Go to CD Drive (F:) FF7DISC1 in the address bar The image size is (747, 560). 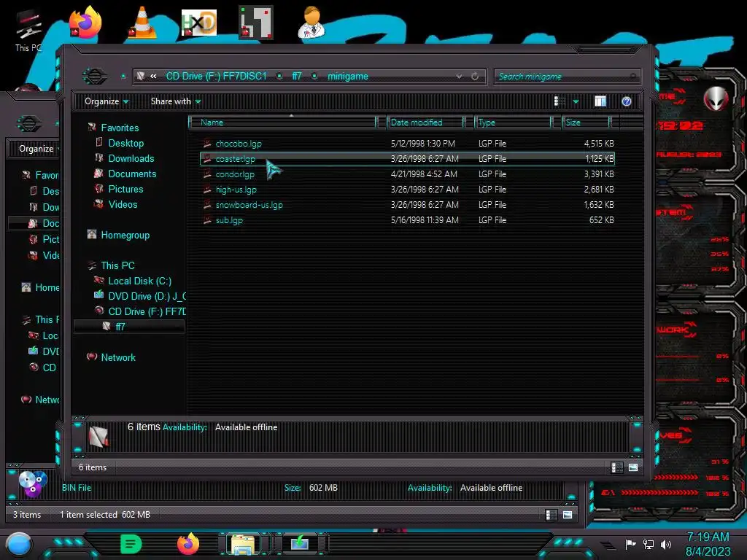click(216, 76)
